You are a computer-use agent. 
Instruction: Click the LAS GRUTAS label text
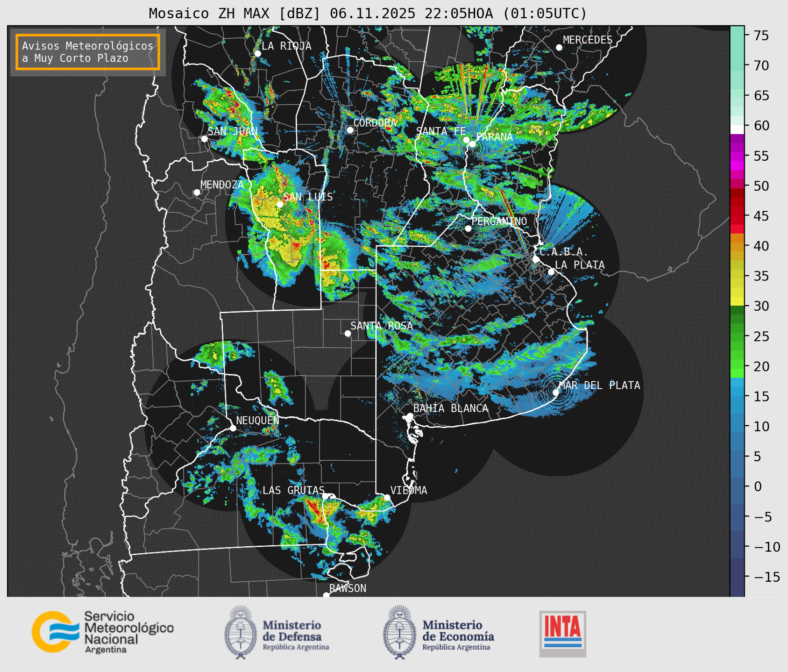pos(293,490)
